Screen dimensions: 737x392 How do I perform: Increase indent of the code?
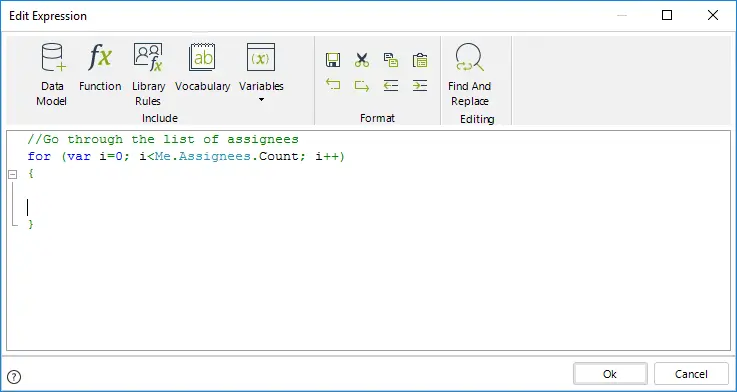(420, 85)
